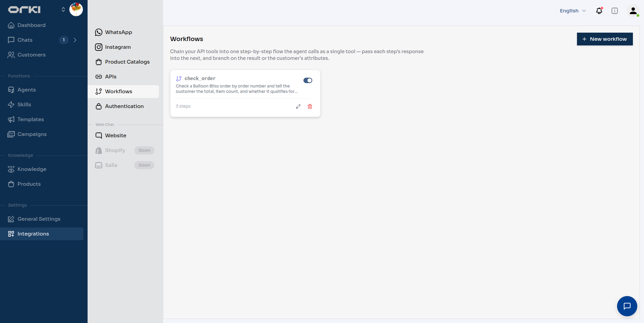Open the WhatsApp integration
This screenshot has width=644, height=323.
pos(123,32)
